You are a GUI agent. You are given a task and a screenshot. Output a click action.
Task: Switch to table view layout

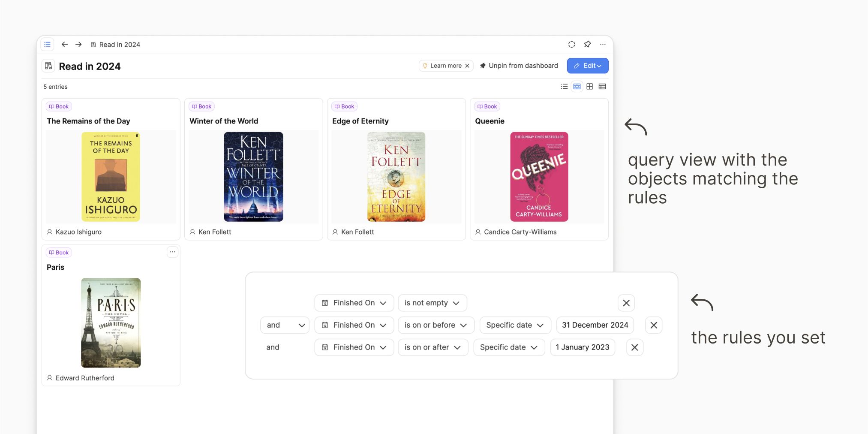click(x=602, y=87)
